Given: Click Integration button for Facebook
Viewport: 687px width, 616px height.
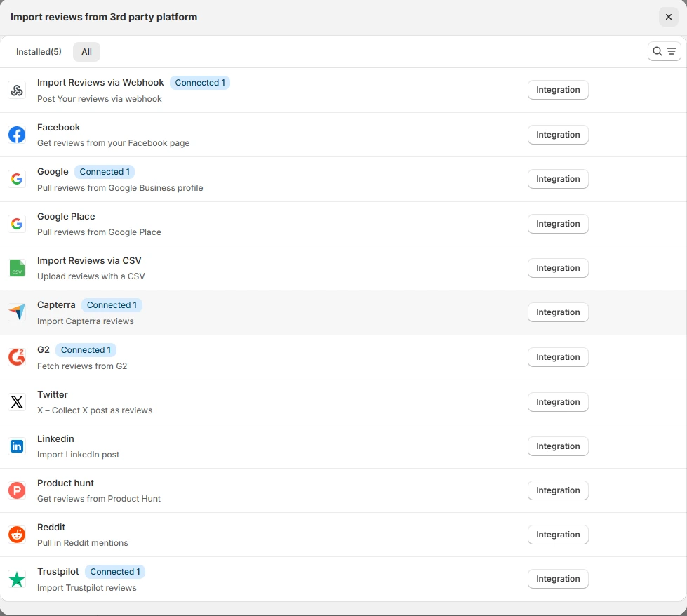Looking at the screenshot, I should [x=557, y=135].
